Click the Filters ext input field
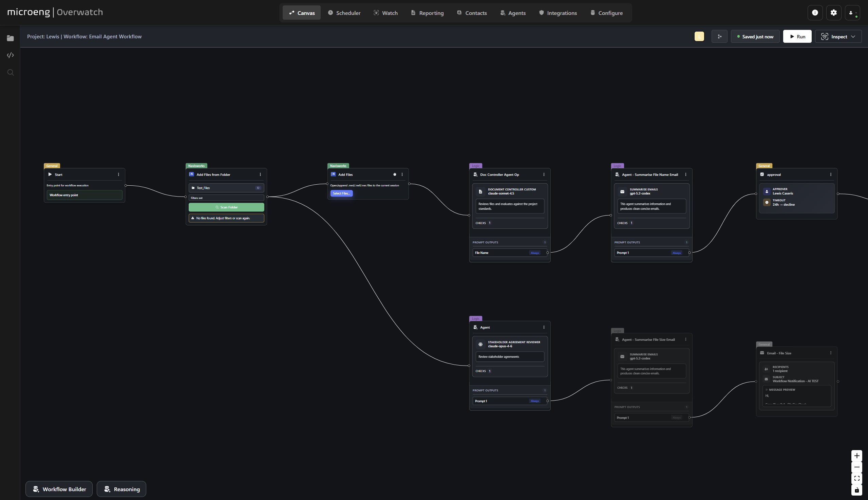This screenshot has height=500, width=868. click(x=226, y=198)
